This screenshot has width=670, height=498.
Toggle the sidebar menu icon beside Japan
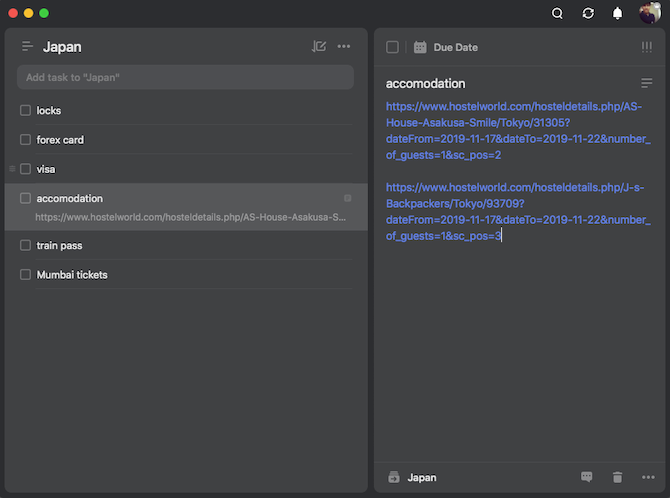coord(27,47)
